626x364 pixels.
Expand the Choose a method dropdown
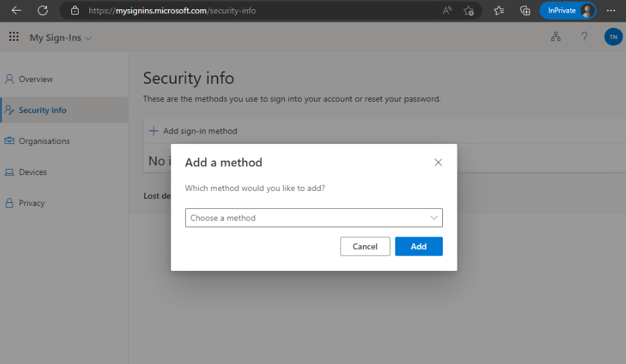click(x=314, y=218)
